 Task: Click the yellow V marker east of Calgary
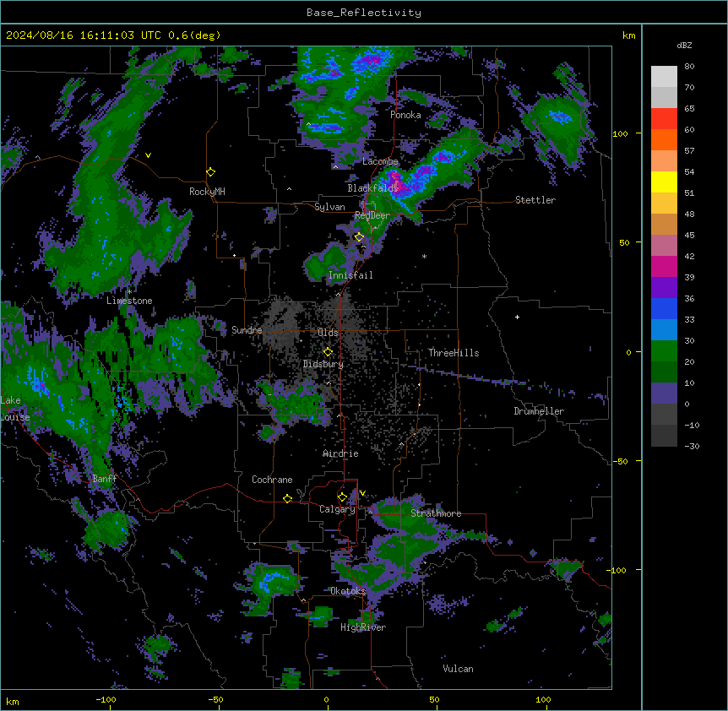pyautogui.click(x=362, y=493)
